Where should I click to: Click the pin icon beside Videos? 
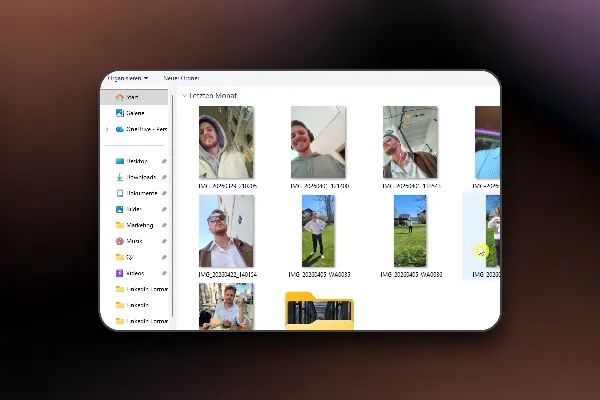[x=164, y=273]
